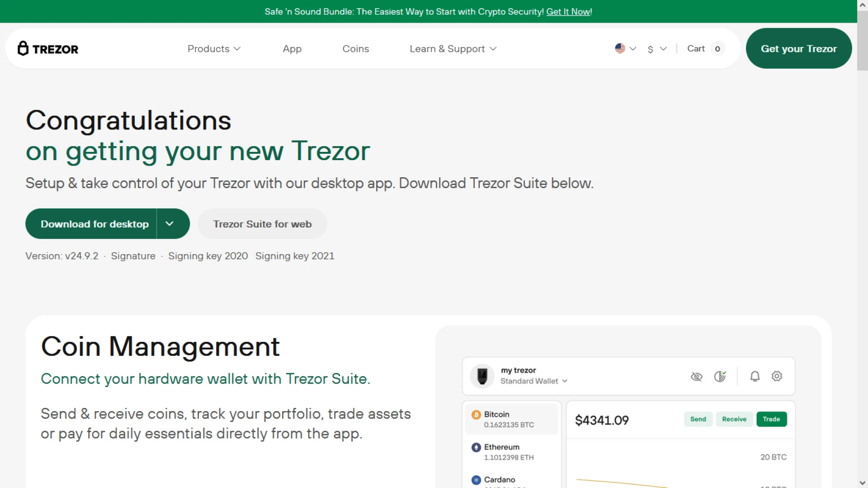Viewport: 868px width, 488px height.
Task: Select the Cardano coin icon
Action: [476, 480]
